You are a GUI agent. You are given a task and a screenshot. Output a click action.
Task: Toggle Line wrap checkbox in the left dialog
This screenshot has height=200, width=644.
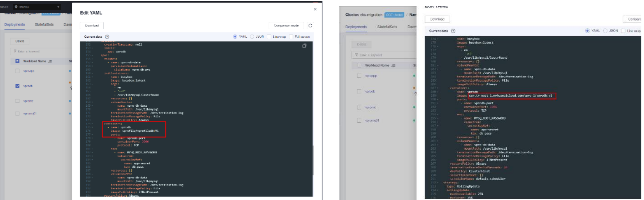pyautogui.click(x=269, y=37)
